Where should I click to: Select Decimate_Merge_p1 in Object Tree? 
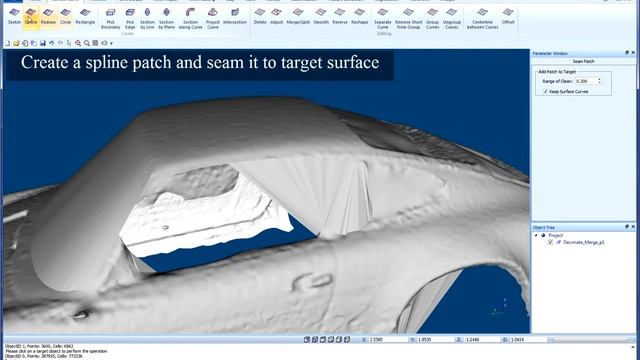tap(584, 242)
